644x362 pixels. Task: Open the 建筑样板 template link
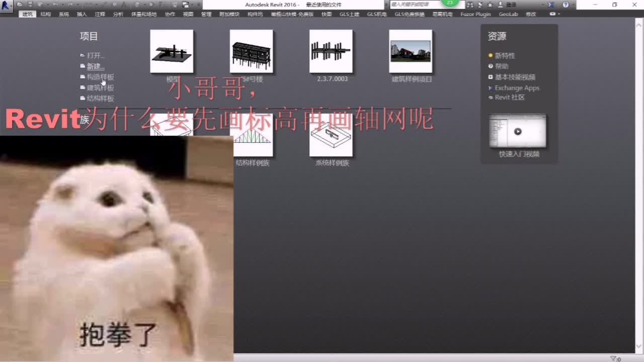(x=100, y=87)
